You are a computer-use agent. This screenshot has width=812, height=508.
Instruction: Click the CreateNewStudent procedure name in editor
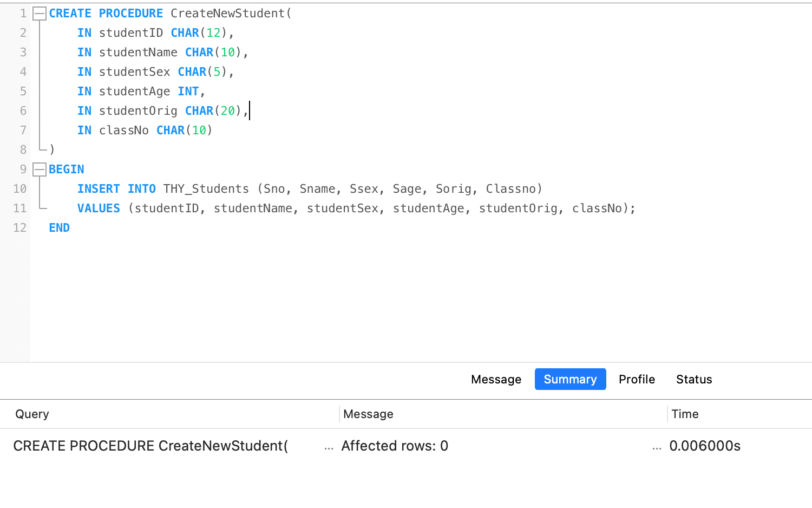click(228, 14)
